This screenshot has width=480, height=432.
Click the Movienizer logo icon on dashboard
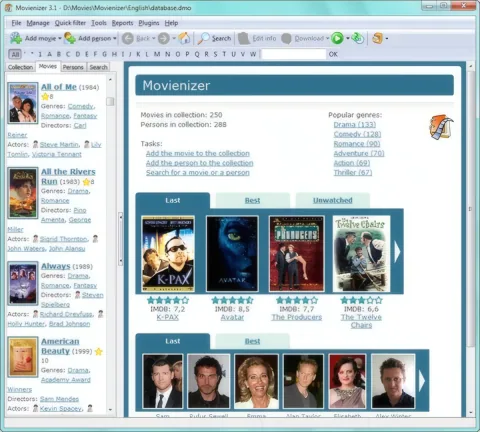(441, 127)
